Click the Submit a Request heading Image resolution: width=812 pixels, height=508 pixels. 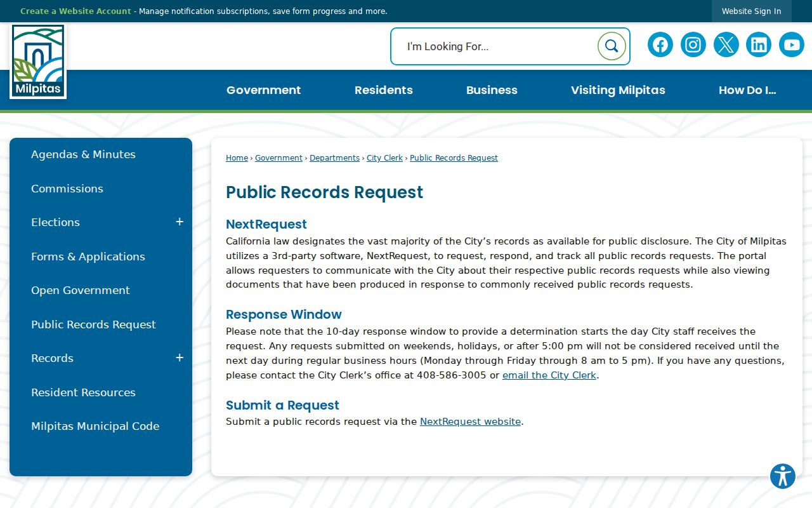pyautogui.click(x=282, y=405)
